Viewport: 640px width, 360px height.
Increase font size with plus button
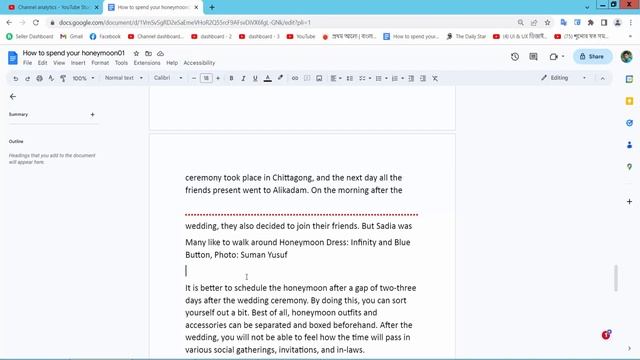coord(218,78)
